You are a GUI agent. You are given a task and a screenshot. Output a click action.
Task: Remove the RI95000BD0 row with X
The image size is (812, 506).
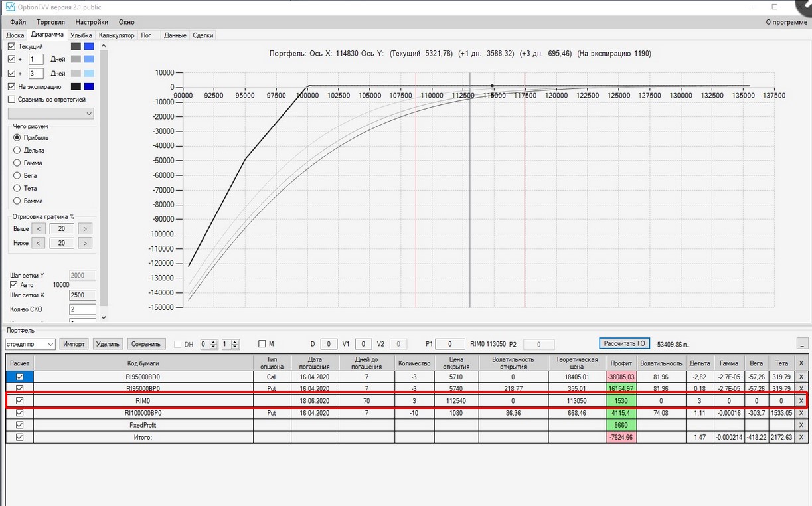tap(801, 377)
